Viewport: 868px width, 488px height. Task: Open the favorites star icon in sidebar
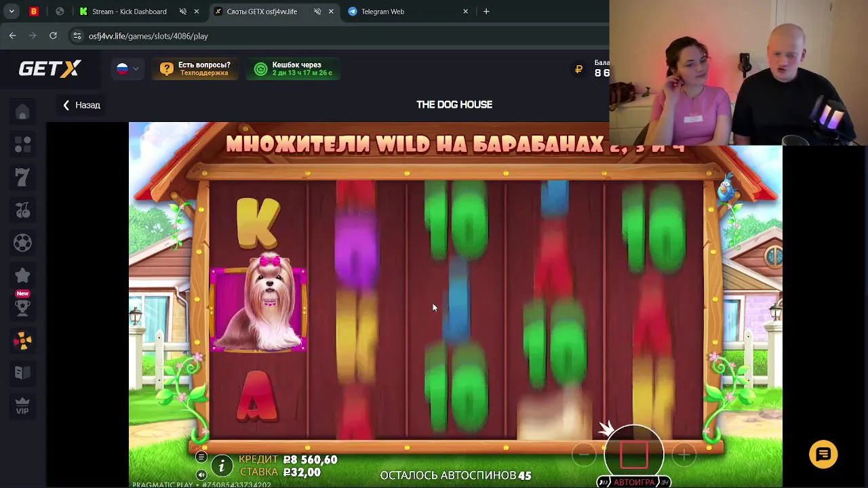click(22, 275)
